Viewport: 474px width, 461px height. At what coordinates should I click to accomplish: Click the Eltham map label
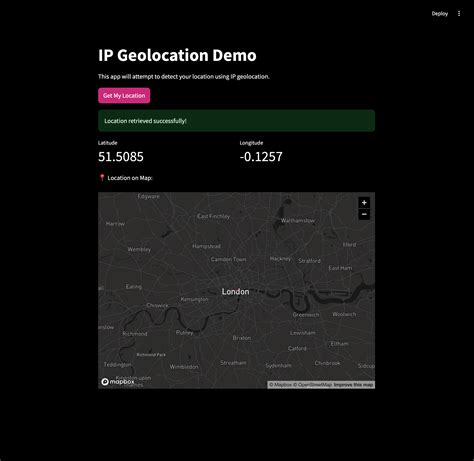[x=339, y=343]
